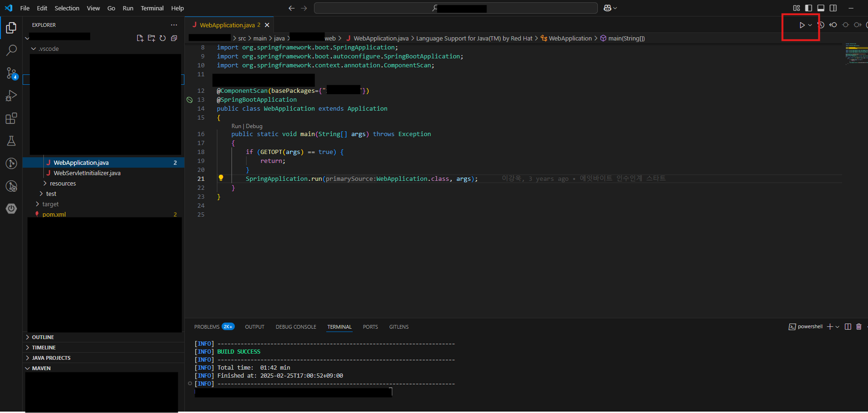
Task: Click the New File icon in Explorer
Action: pos(140,38)
